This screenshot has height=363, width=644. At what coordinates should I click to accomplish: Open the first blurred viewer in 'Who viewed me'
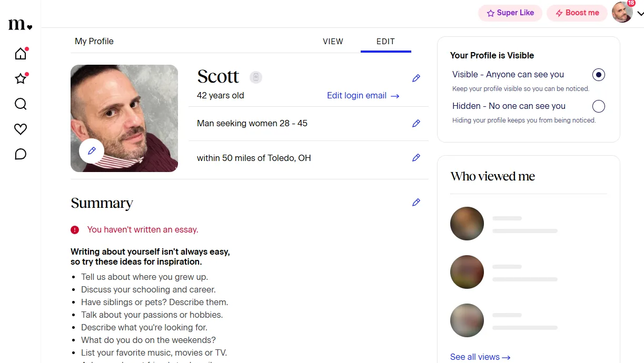coord(467,224)
